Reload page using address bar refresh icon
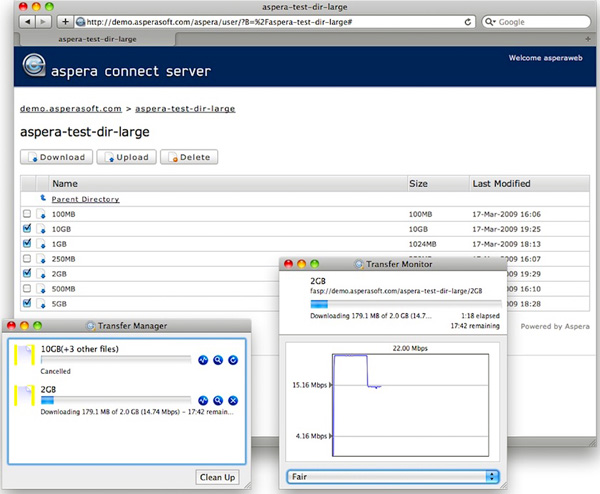Screen dimensions: 600x494 [466, 21]
